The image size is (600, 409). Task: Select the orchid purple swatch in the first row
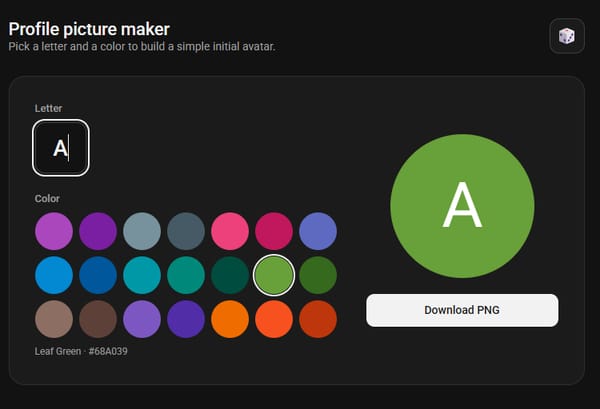[54, 231]
